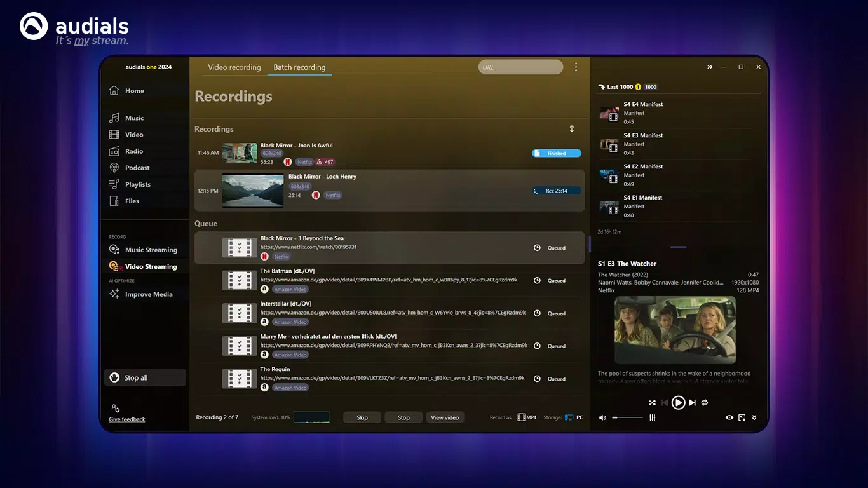Select Marry Me queue entry
The height and width of the screenshot is (488, 868).
click(x=389, y=346)
